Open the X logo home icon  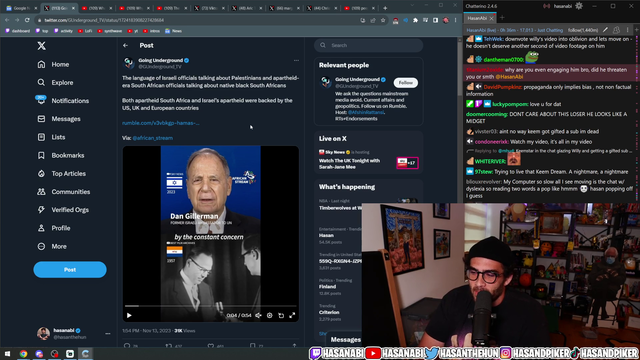click(41, 46)
